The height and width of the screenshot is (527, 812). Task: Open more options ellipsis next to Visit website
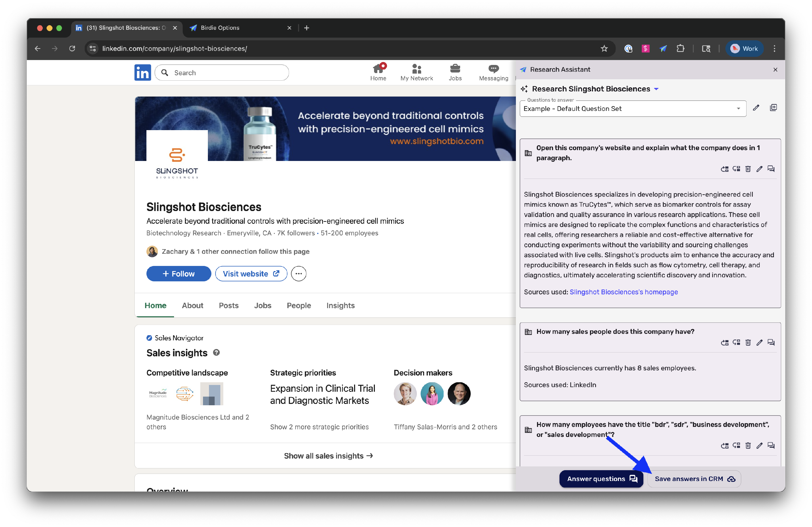[299, 274]
